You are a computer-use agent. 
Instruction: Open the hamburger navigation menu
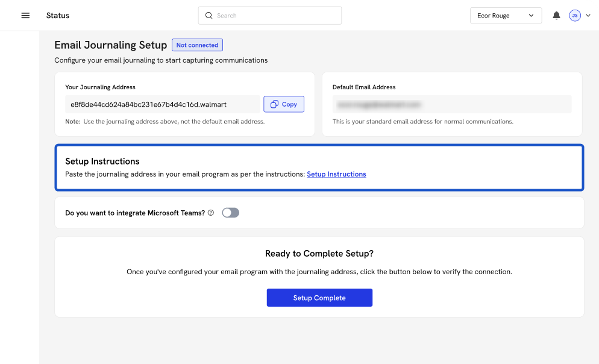point(25,16)
